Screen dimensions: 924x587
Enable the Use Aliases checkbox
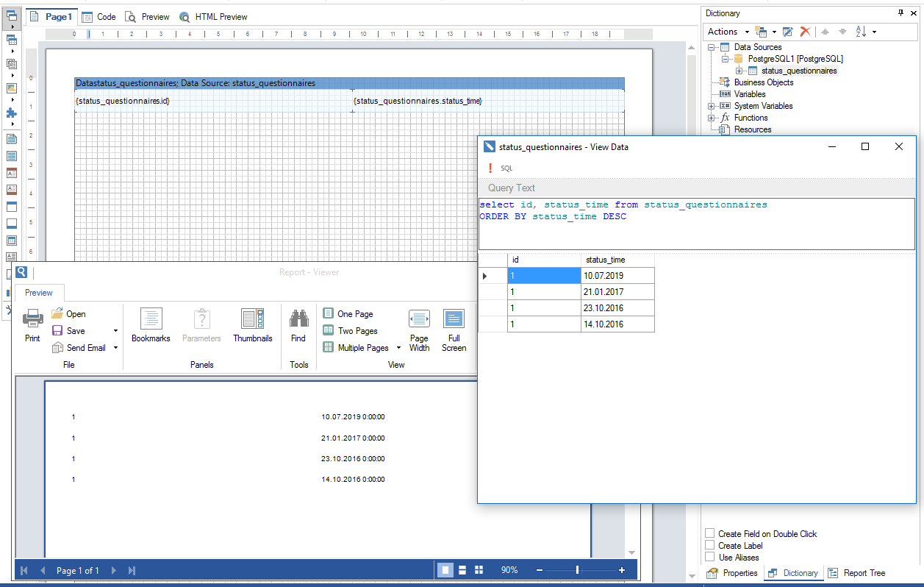(709, 558)
